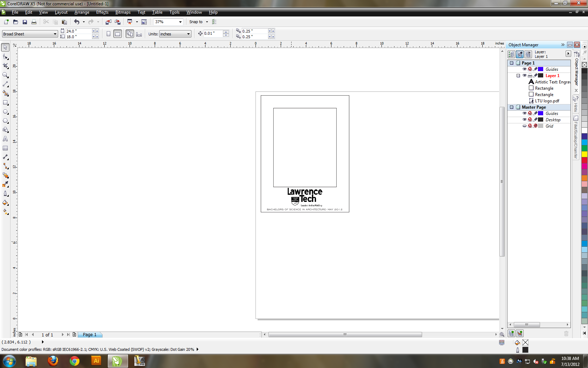Open Firefox from the taskbar

tap(53, 361)
